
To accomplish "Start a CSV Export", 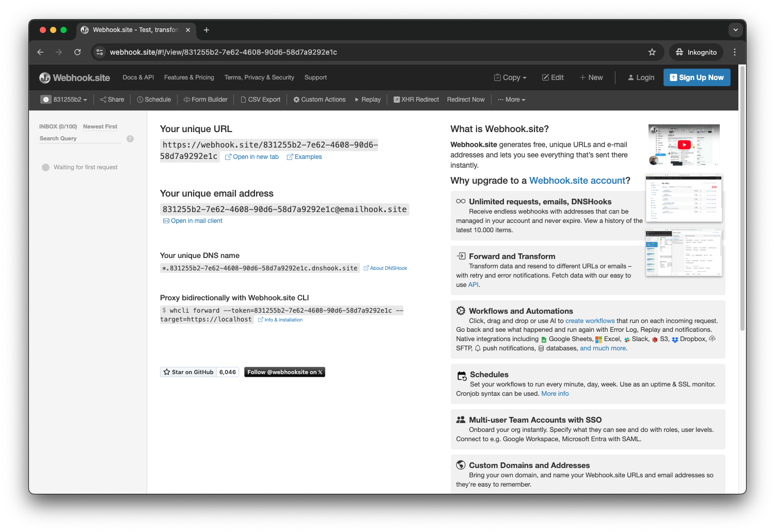I will click(x=260, y=99).
